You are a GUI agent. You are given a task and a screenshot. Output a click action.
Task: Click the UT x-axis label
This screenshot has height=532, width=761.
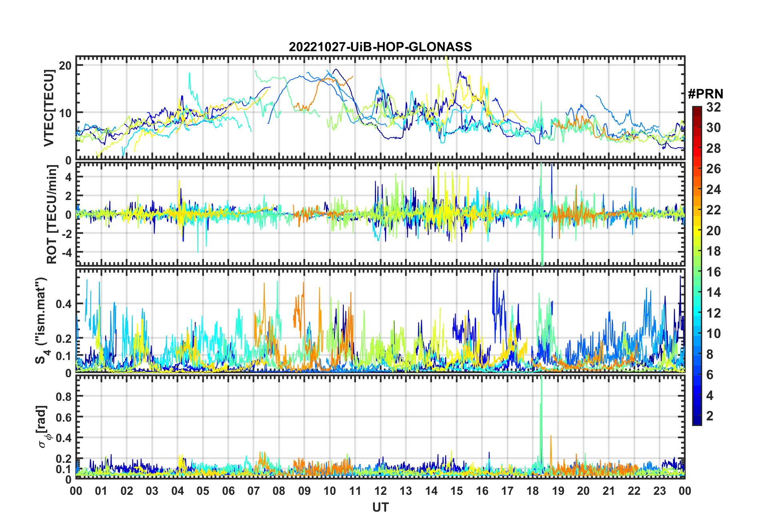(x=380, y=508)
